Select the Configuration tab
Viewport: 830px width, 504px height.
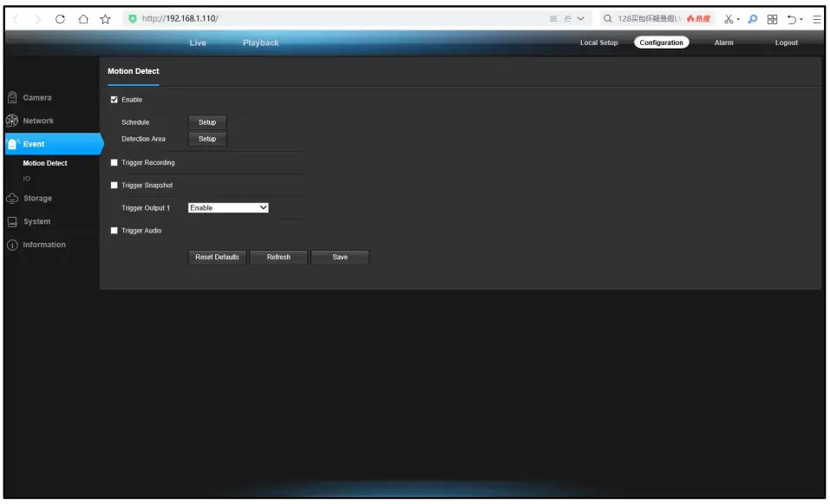click(x=661, y=43)
